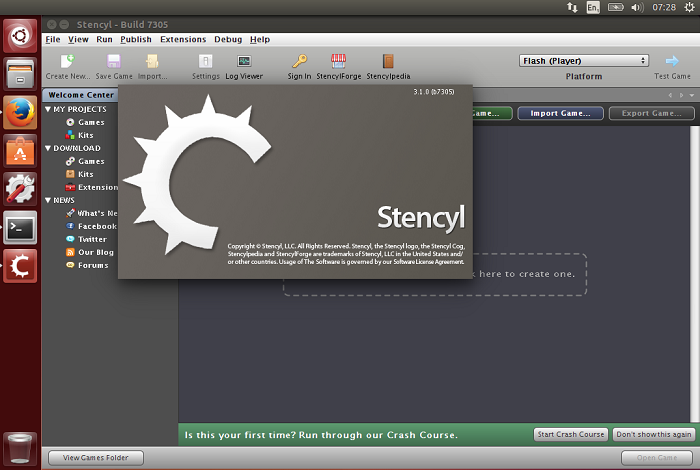This screenshot has height=470, width=700.
Task: Switch to the Welcome Center tab
Action: [x=81, y=95]
